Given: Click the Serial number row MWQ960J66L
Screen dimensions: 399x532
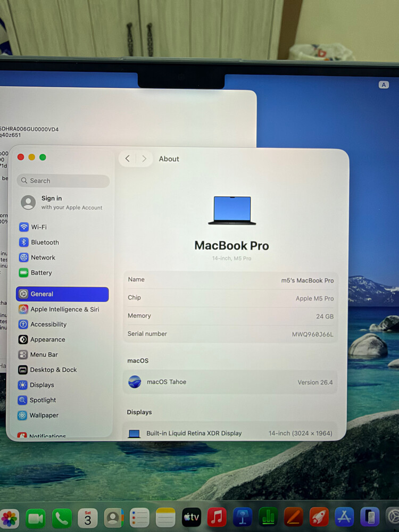Looking at the screenshot, I should 231,334.
